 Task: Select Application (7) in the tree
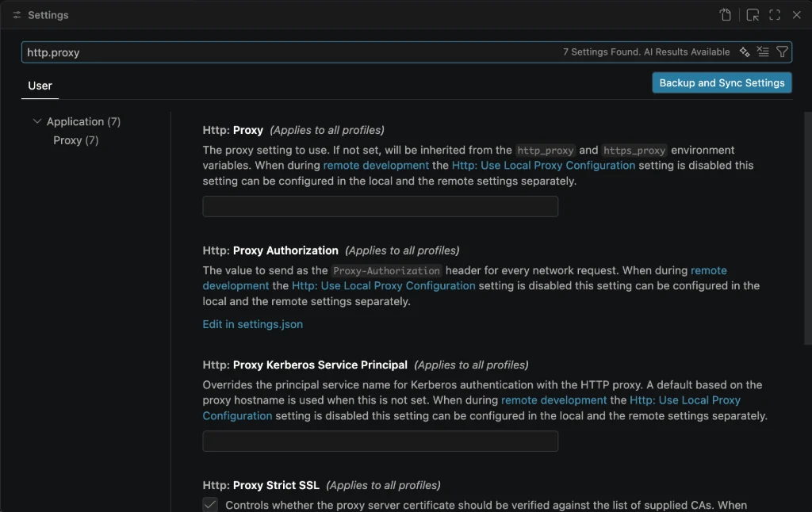[83, 121]
